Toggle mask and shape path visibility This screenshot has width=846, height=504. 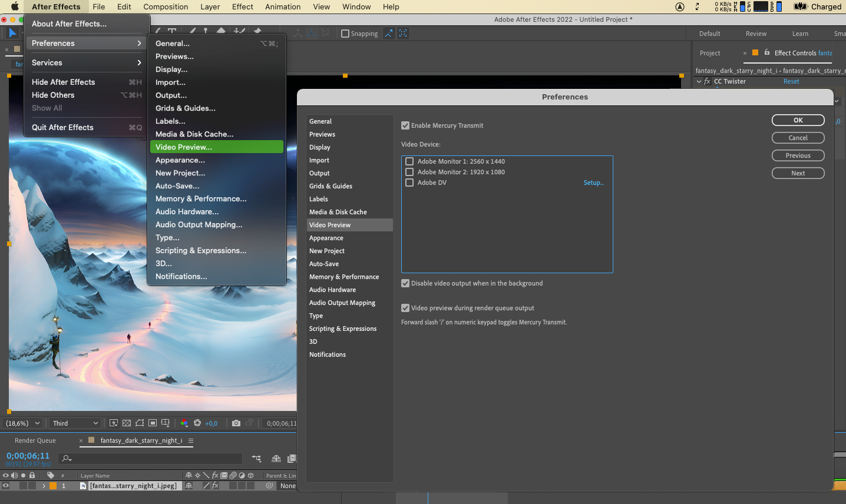pyautogui.click(x=140, y=423)
